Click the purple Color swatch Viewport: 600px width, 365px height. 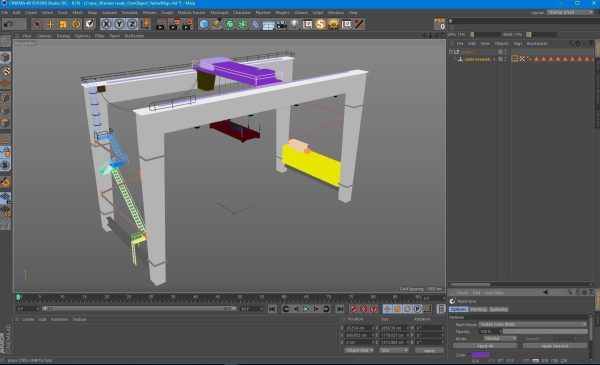(x=481, y=355)
